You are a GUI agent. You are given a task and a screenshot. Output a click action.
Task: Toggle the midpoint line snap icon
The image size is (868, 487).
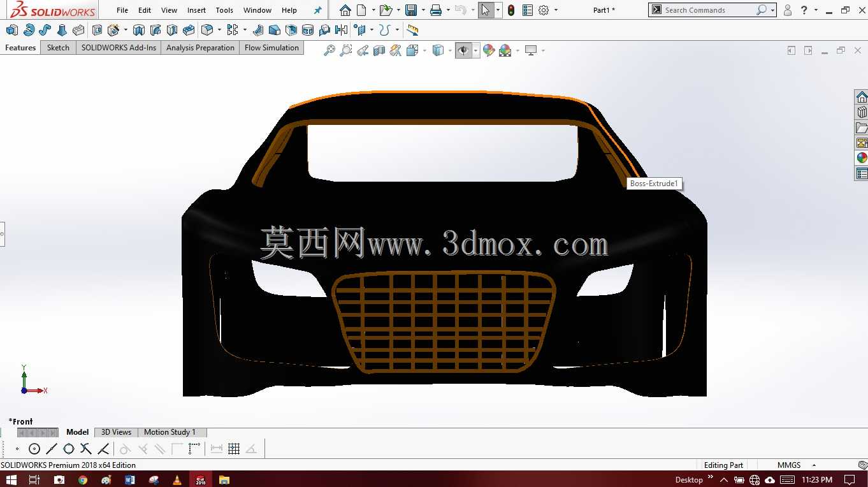click(x=52, y=449)
